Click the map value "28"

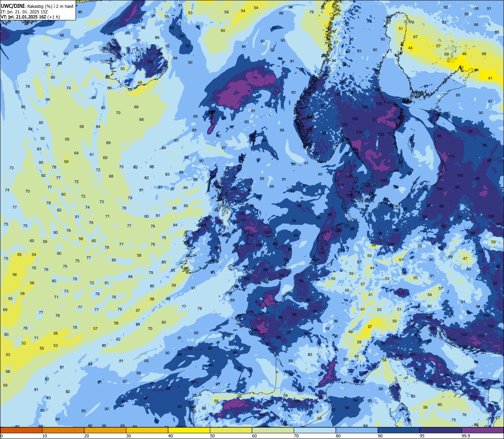[359, 342]
